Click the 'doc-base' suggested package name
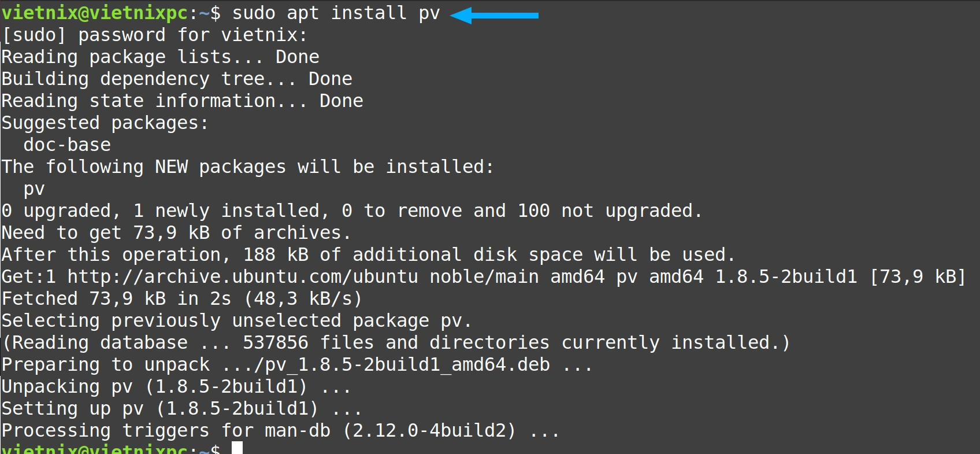This screenshot has width=980, height=454. [x=67, y=145]
